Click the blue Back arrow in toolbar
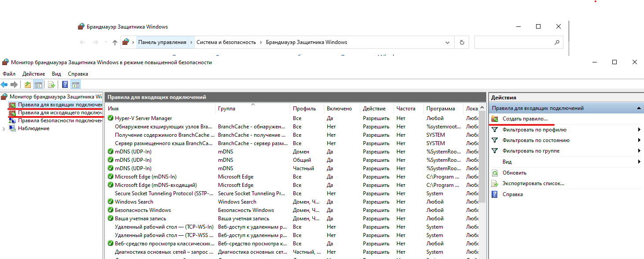Screen dimensions: 644x259 (4, 84)
